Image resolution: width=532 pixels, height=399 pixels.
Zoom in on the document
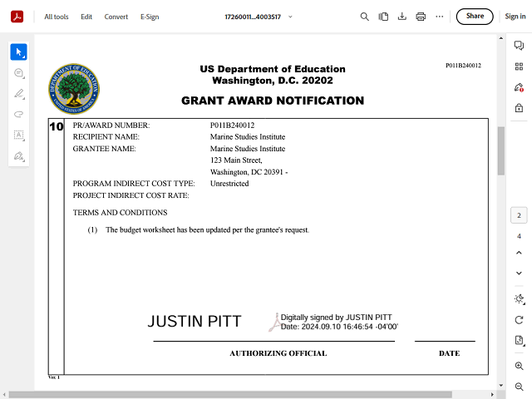(519, 366)
